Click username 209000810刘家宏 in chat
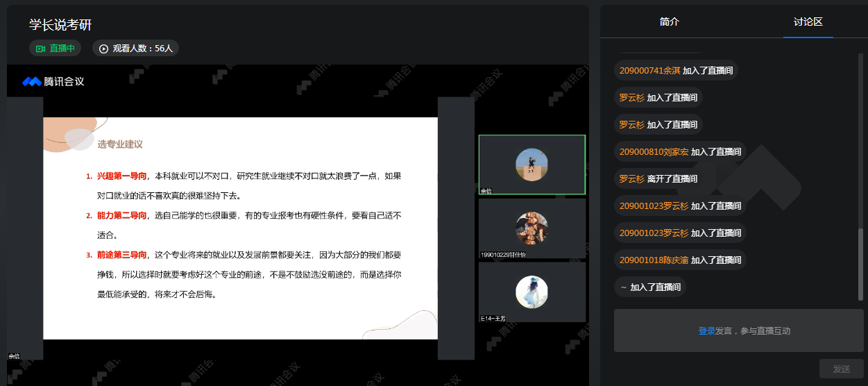This screenshot has height=386, width=868. click(654, 152)
